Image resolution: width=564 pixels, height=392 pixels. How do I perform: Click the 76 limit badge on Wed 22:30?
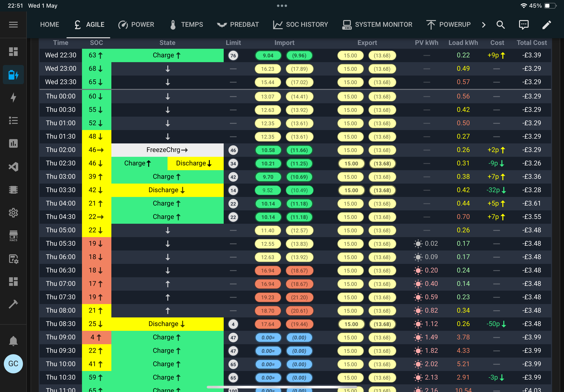click(x=233, y=55)
